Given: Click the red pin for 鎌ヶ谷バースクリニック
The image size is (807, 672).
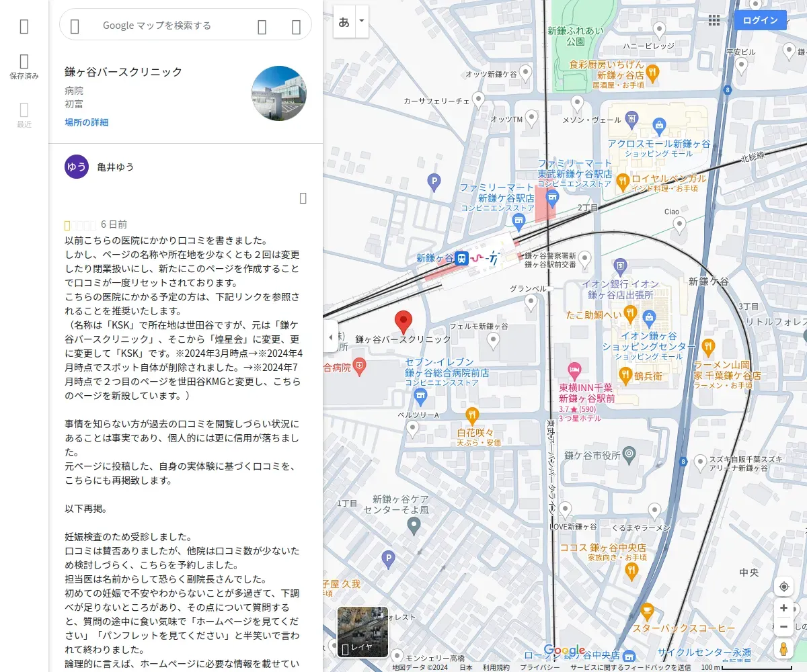Looking at the screenshot, I should (x=403, y=323).
